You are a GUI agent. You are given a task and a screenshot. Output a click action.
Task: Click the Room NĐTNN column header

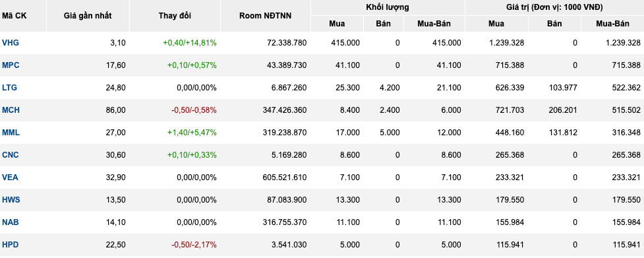tap(266, 16)
